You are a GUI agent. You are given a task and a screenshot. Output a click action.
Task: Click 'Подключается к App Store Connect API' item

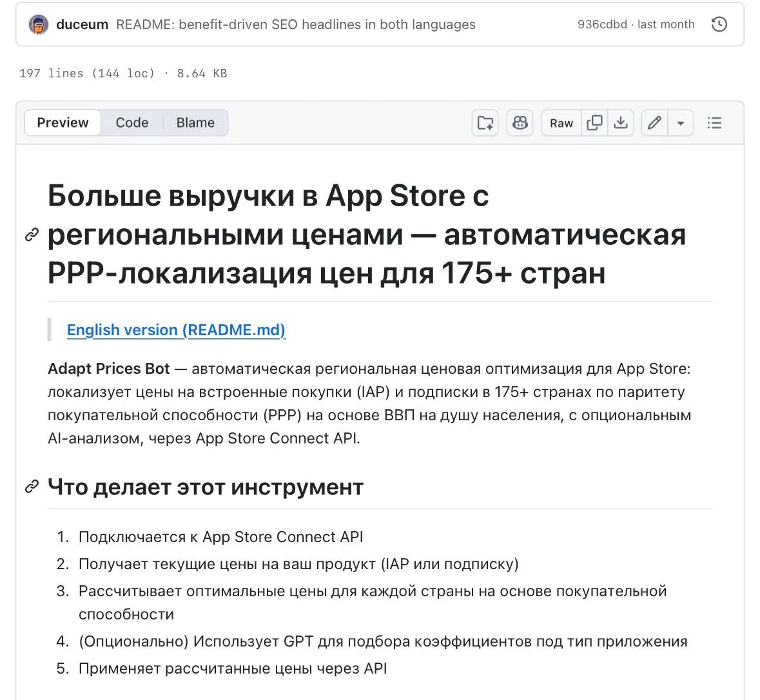[x=221, y=537]
